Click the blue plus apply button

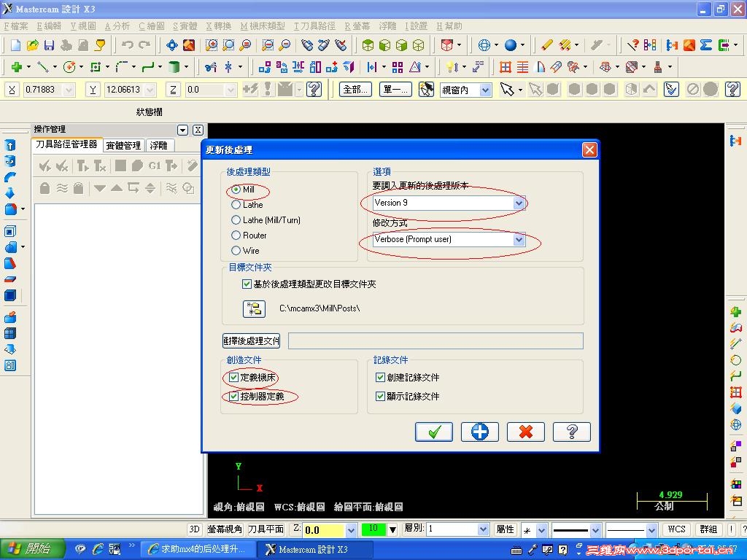click(480, 432)
